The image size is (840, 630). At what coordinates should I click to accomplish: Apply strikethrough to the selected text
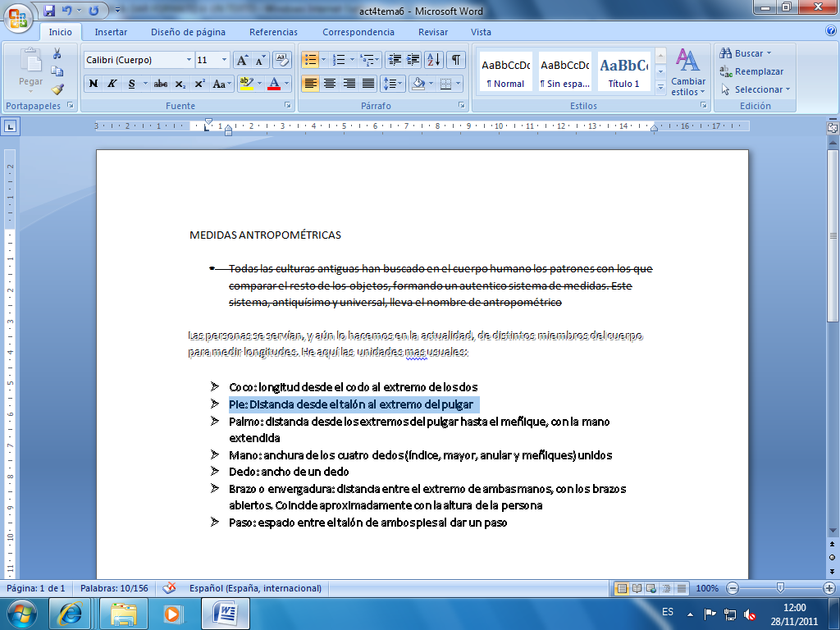click(159, 84)
